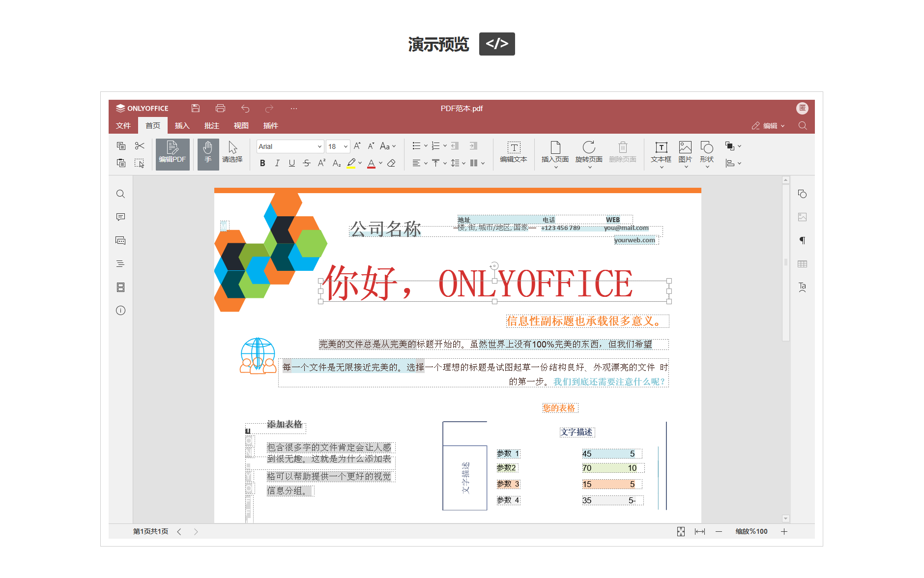Viewport: 924px width, 578px height.
Task: Clear formatting with the eraser icon
Action: tap(391, 163)
